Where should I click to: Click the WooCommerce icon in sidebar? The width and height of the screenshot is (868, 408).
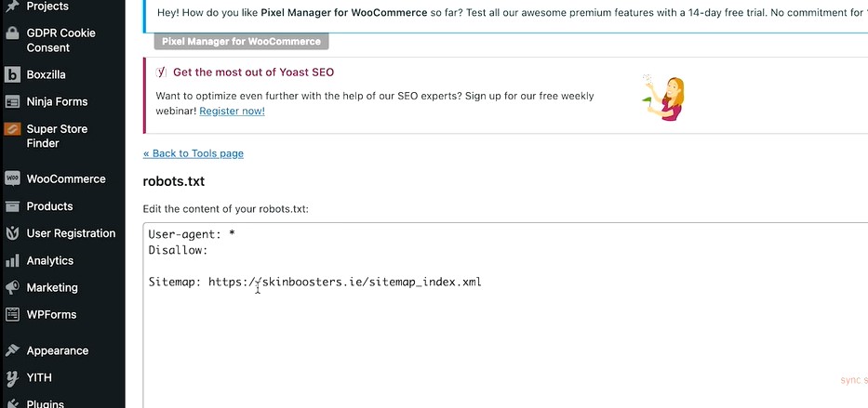(12, 179)
